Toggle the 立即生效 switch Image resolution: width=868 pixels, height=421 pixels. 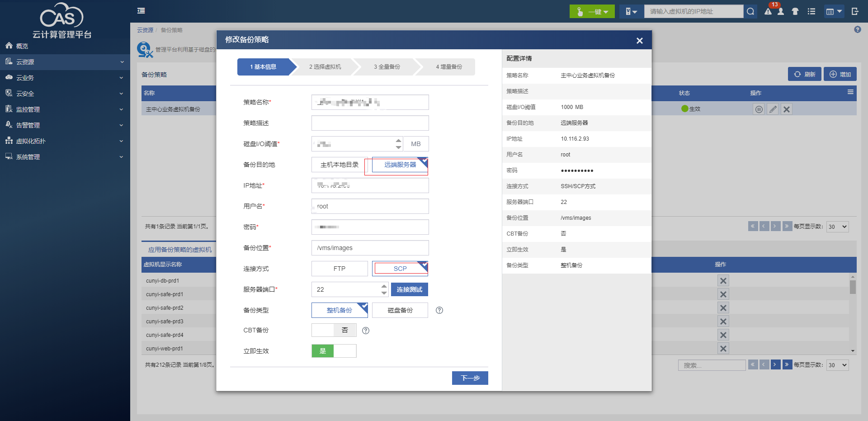pyautogui.click(x=334, y=351)
